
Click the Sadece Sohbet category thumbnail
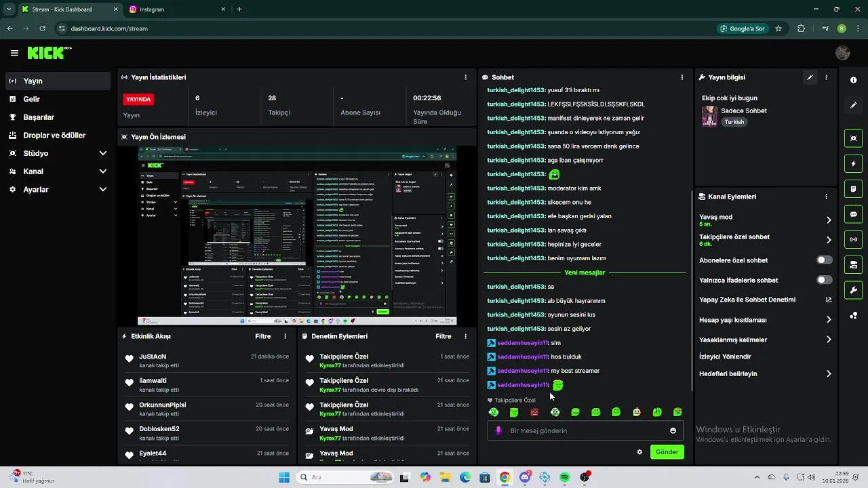[x=709, y=116]
